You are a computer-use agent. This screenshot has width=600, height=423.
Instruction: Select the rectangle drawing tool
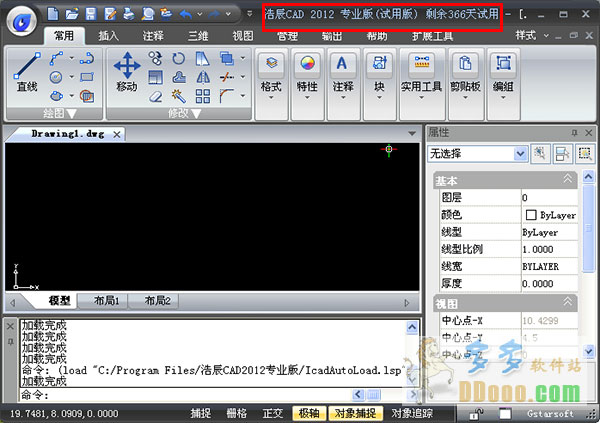pos(87,77)
